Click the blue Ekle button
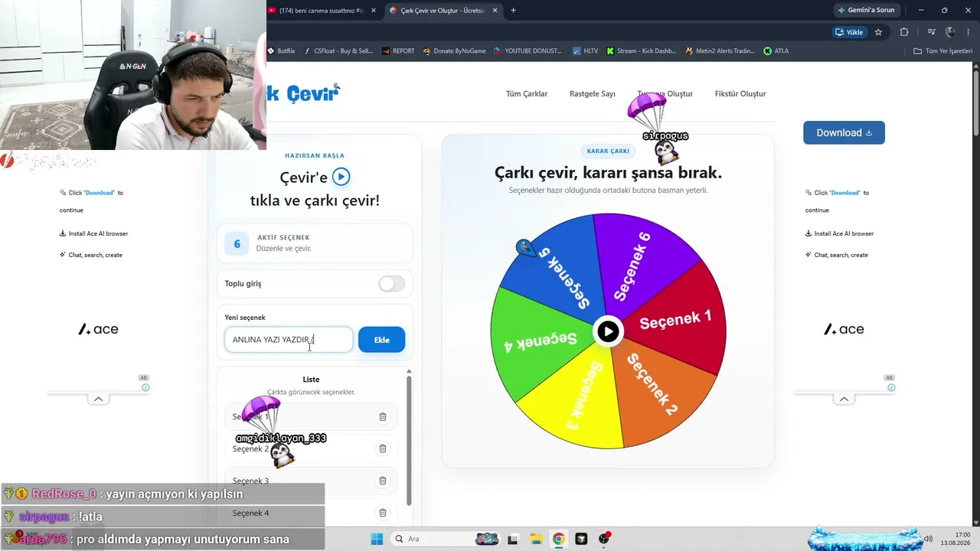Screen dimensions: 980x551 point(381,340)
